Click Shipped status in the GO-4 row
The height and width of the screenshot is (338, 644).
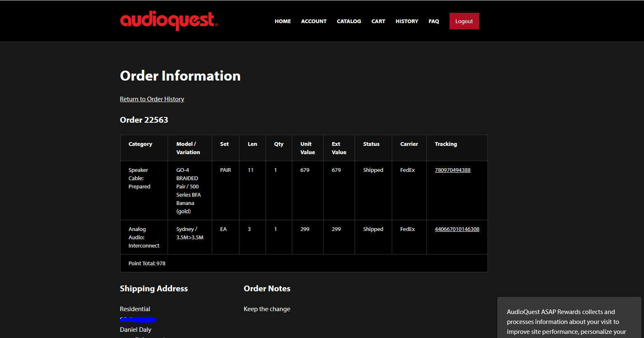click(x=373, y=170)
